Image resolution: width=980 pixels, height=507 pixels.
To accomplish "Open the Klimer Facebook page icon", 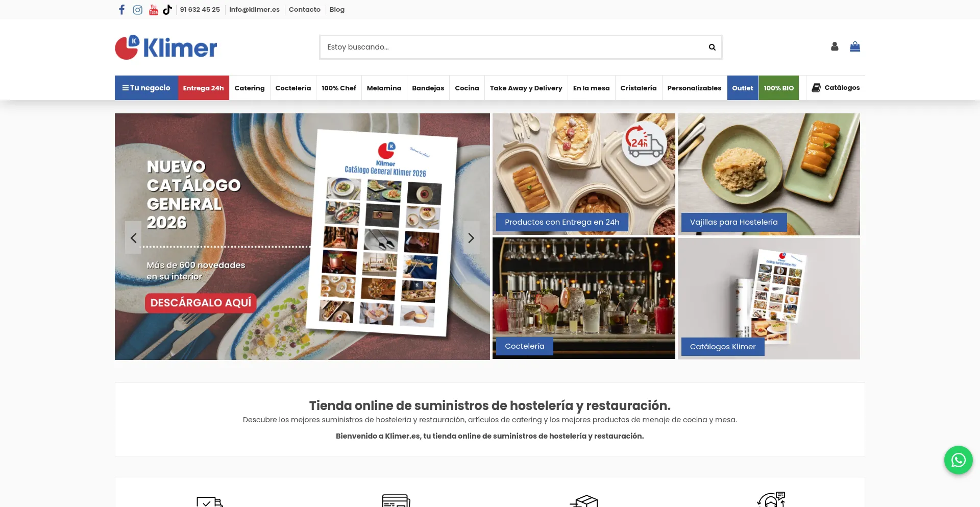I will click(121, 10).
